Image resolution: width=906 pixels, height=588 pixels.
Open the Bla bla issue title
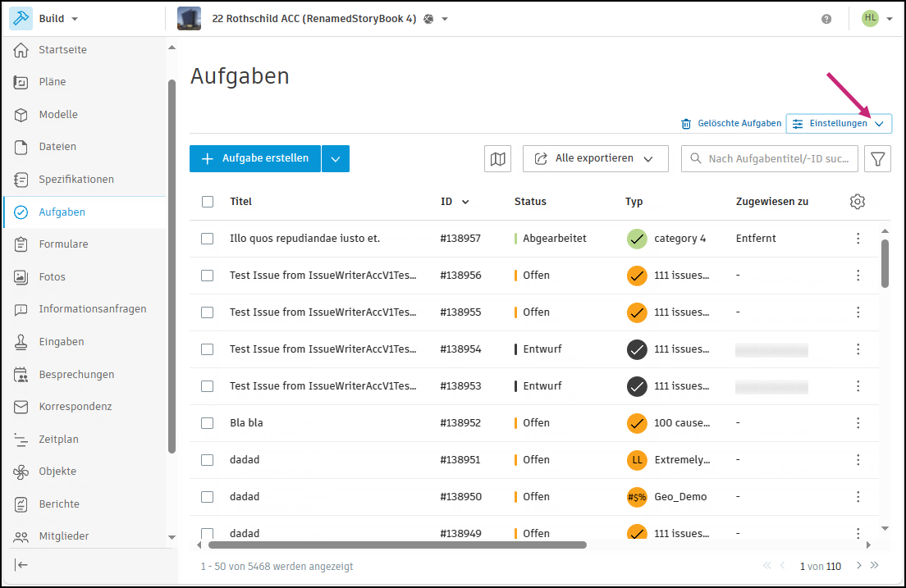pyautogui.click(x=246, y=423)
